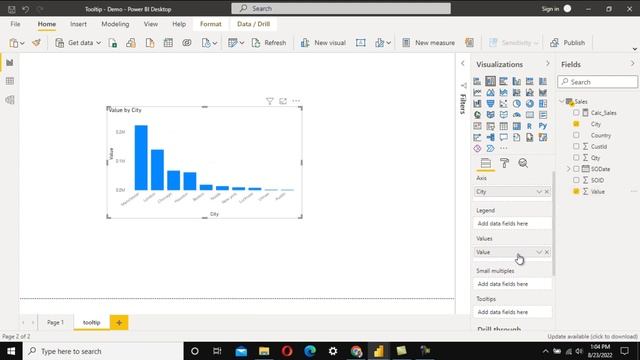The width and height of the screenshot is (640, 360).
Task: Choose the Line chart visualization
Action: [x=477, y=93]
